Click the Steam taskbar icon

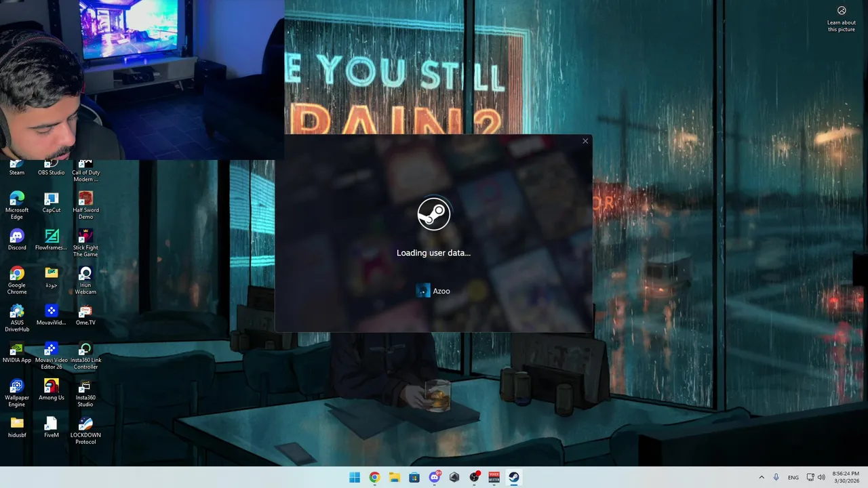(x=514, y=477)
